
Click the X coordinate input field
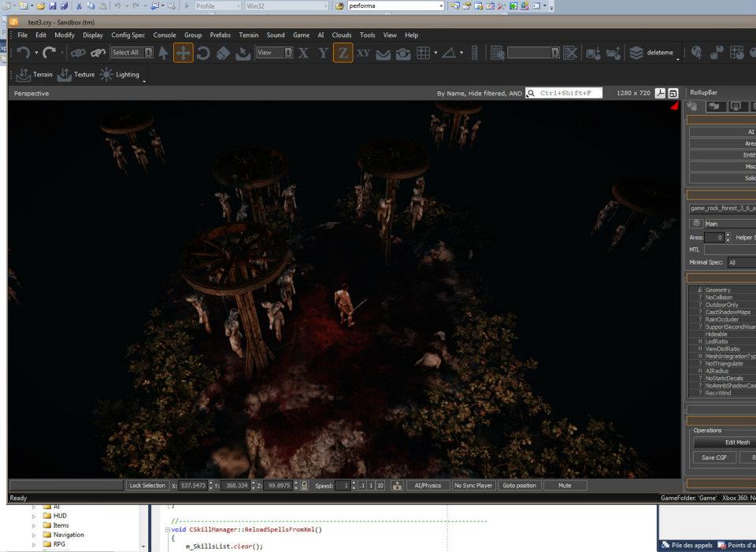[192, 486]
